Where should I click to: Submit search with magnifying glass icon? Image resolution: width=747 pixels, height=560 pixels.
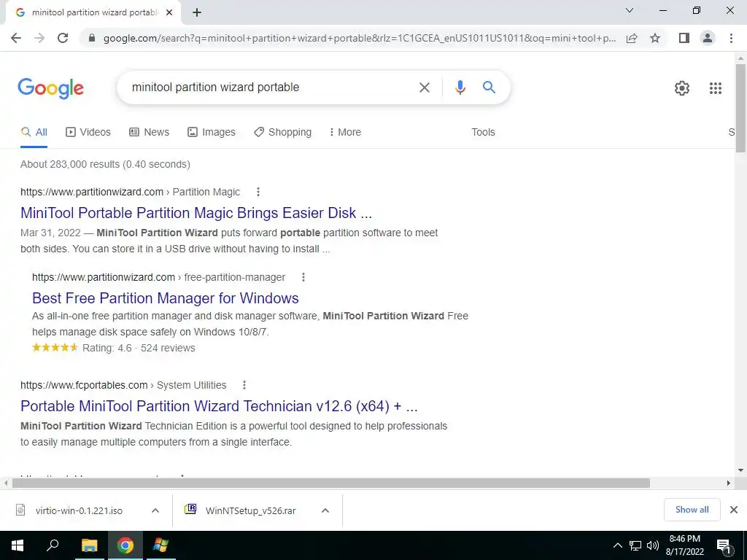click(489, 87)
